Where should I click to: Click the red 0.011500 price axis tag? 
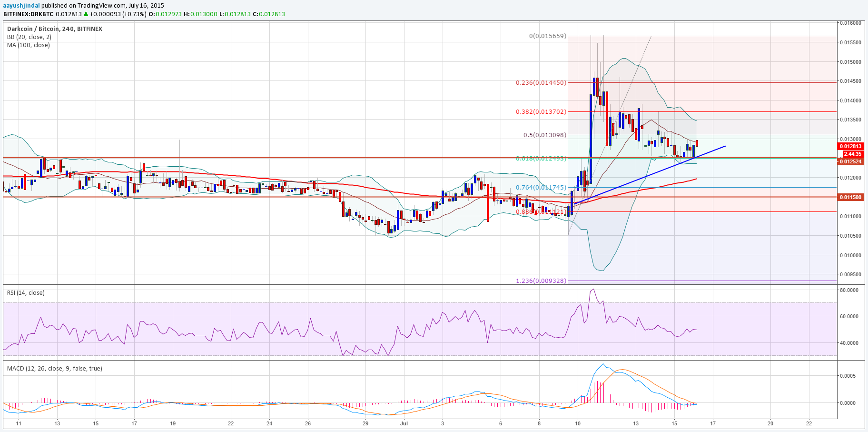850,197
